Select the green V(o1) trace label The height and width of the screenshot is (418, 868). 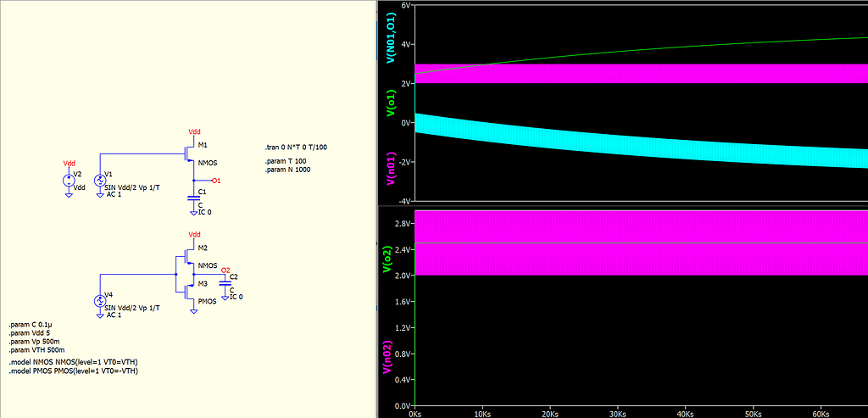coord(390,103)
